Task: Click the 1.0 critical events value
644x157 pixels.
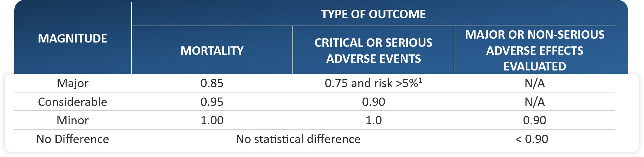Action: [373, 120]
